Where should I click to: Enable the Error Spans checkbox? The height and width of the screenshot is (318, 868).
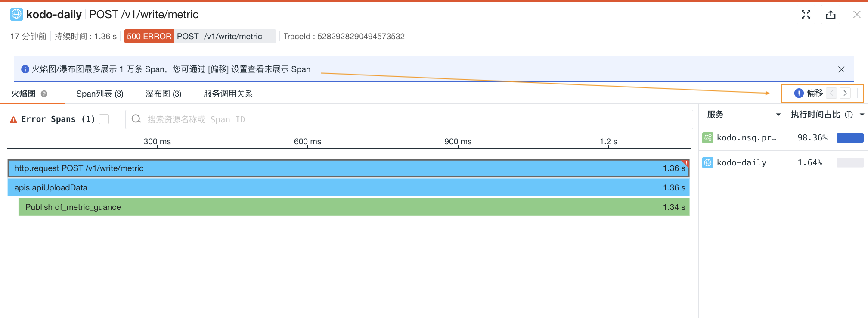[x=104, y=119]
